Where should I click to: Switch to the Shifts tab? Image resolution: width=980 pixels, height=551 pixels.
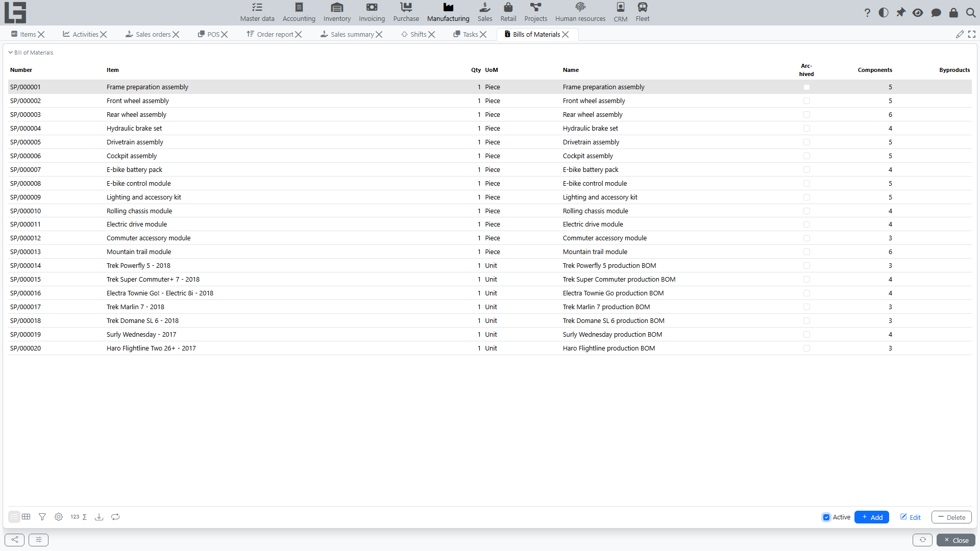tap(414, 34)
